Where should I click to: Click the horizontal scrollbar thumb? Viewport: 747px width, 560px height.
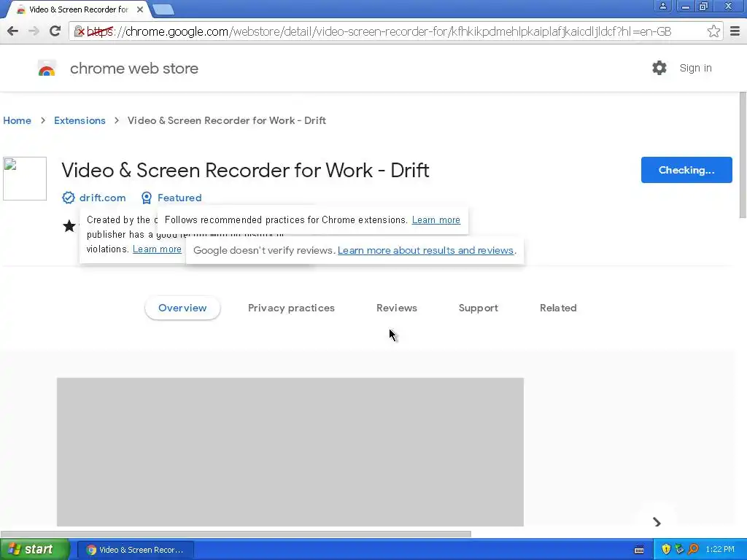pyautogui.click(x=236, y=534)
